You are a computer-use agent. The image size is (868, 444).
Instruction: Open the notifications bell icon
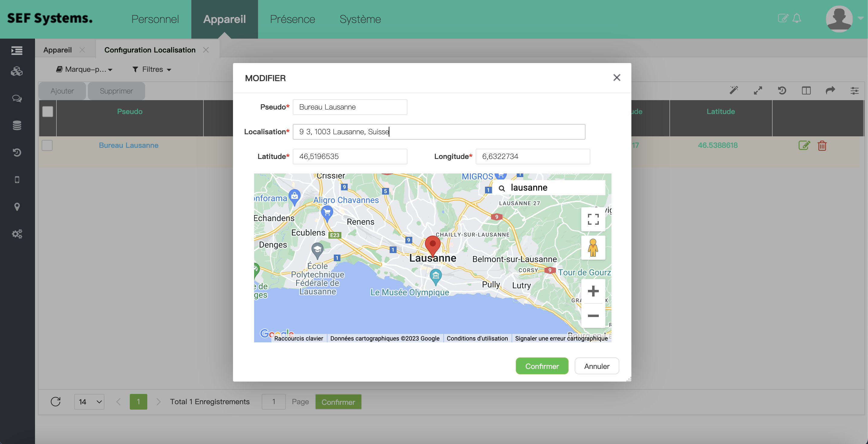[x=797, y=18]
